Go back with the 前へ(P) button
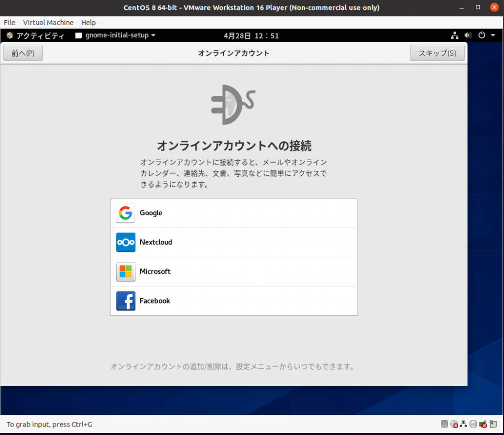The width and height of the screenshot is (504, 435). (x=23, y=53)
